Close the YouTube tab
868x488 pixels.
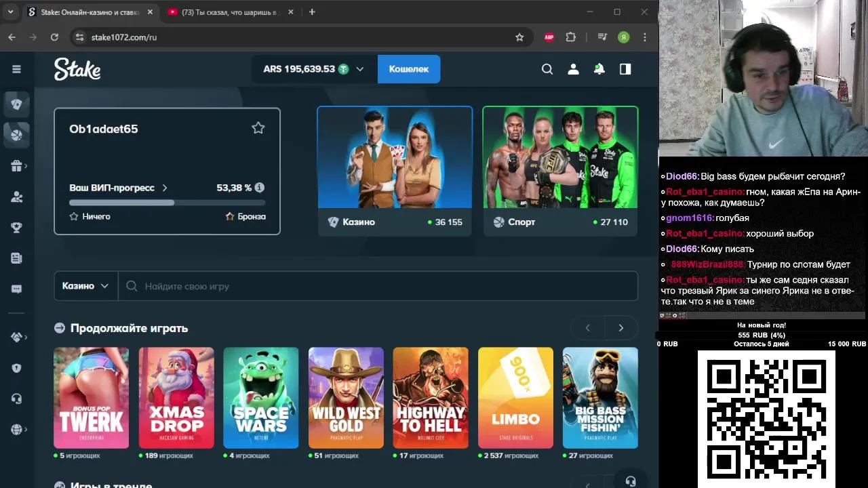291,12
